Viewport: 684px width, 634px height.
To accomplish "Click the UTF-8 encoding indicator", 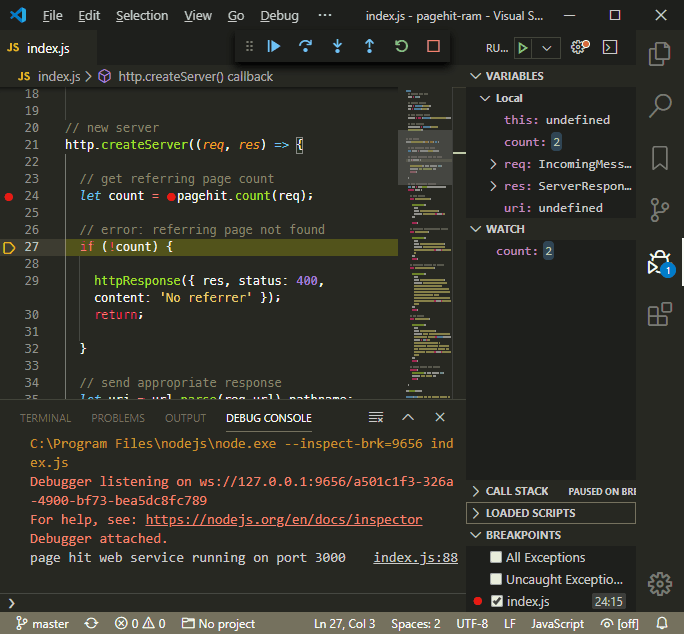I will (472, 624).
